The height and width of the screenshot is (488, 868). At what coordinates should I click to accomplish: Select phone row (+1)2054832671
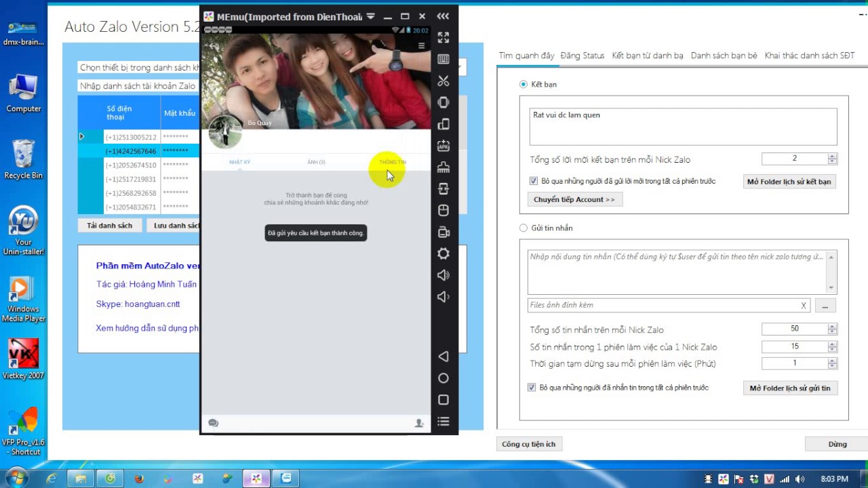131,207
